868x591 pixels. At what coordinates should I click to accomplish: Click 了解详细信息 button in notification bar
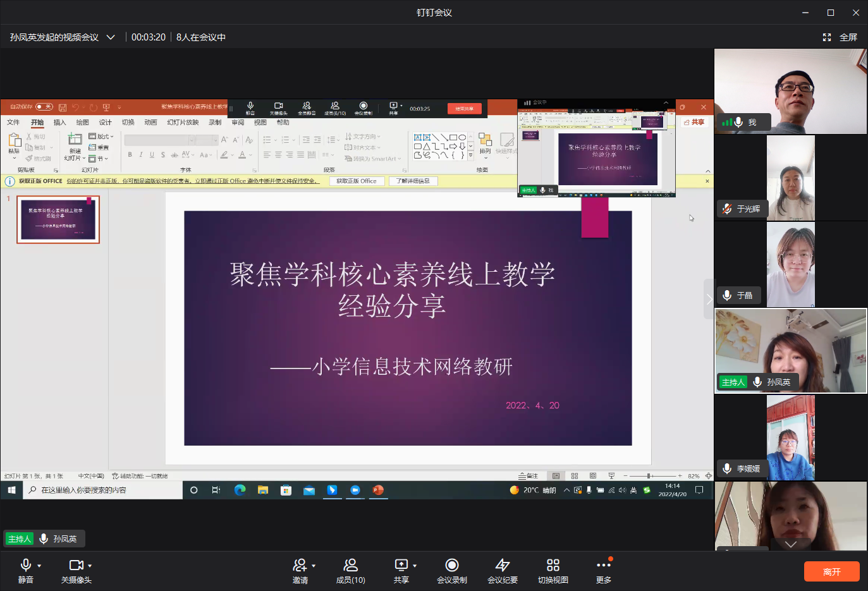[413, 181]
